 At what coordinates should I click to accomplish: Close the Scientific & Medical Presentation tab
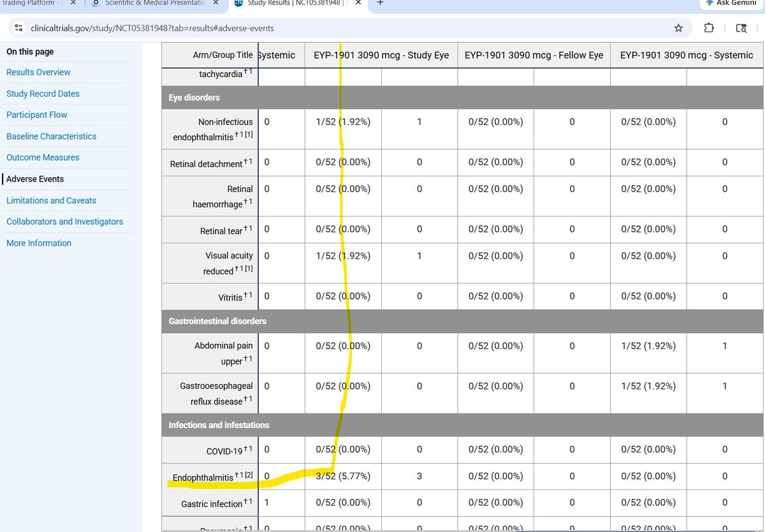pos(215,3)
